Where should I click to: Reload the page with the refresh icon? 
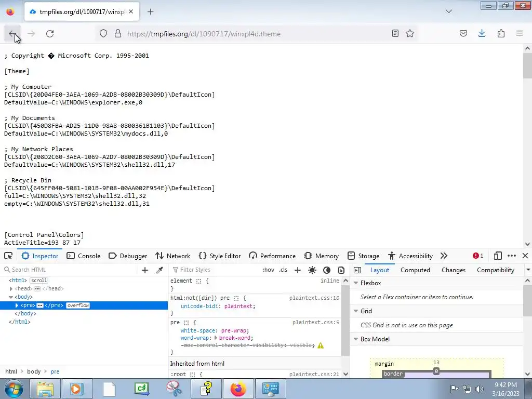click(50, 34)
